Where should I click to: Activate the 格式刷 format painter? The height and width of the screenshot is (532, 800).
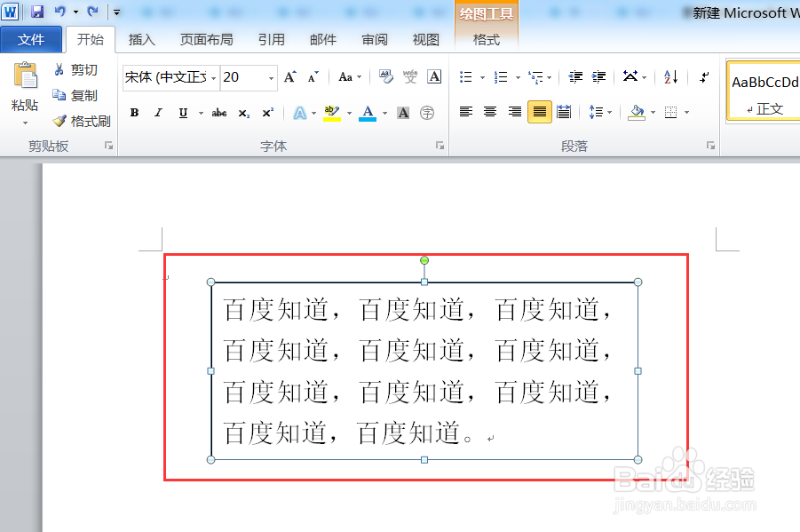click(82, 121)
